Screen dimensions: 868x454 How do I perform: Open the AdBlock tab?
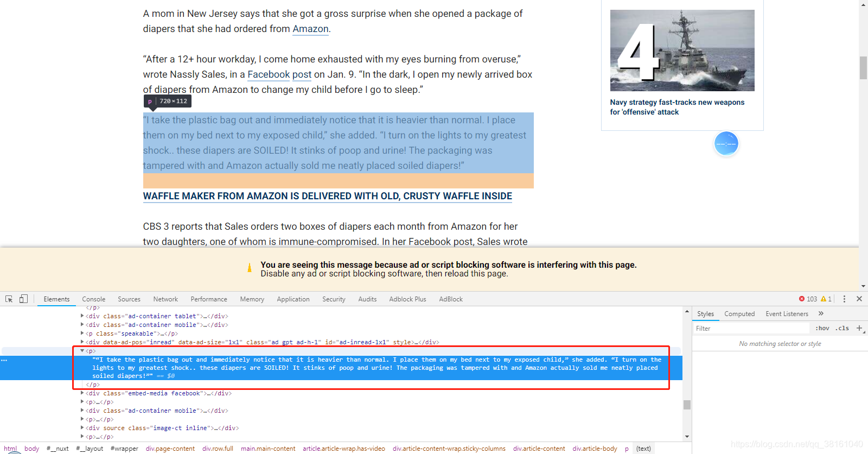point(451,299)
